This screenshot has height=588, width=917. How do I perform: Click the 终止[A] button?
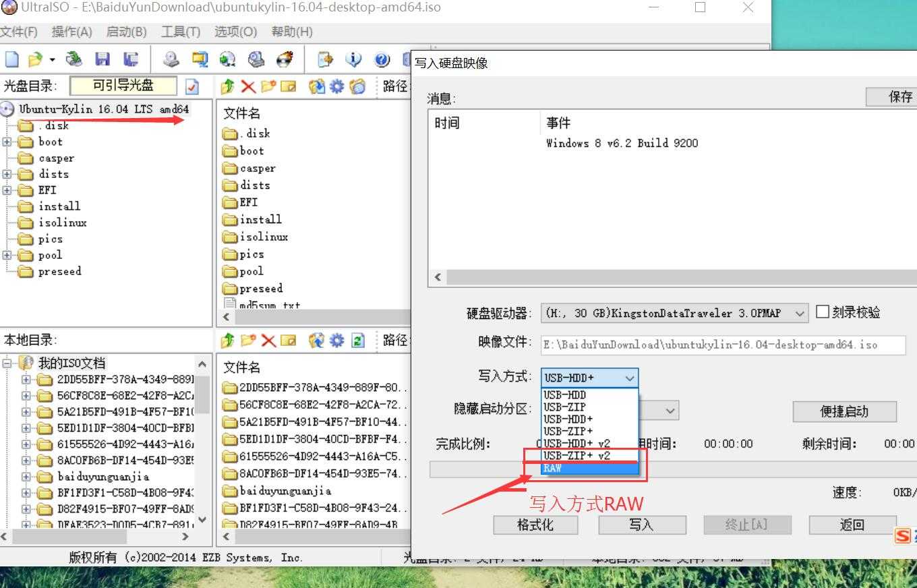click(746, 525)
